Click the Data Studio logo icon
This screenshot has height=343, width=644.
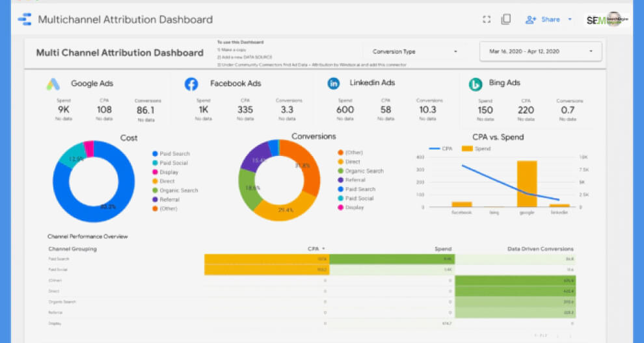tap(24, 19)
